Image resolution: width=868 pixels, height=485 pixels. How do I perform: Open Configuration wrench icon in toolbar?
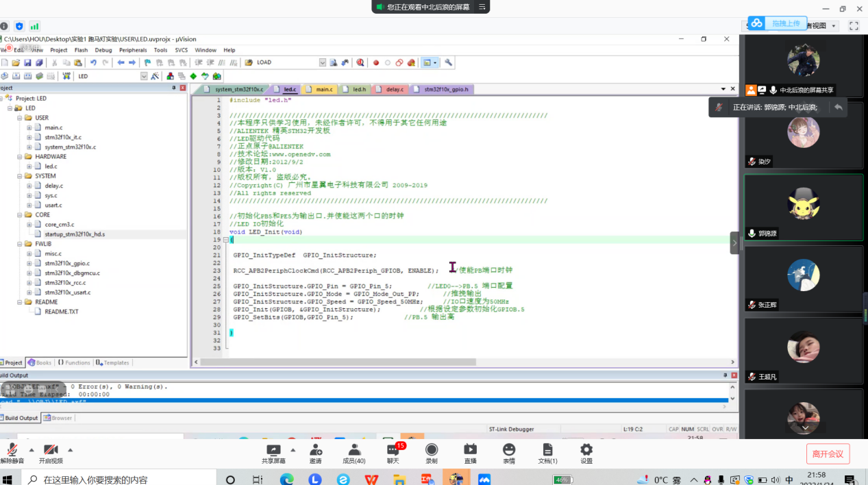pos(449,62)
